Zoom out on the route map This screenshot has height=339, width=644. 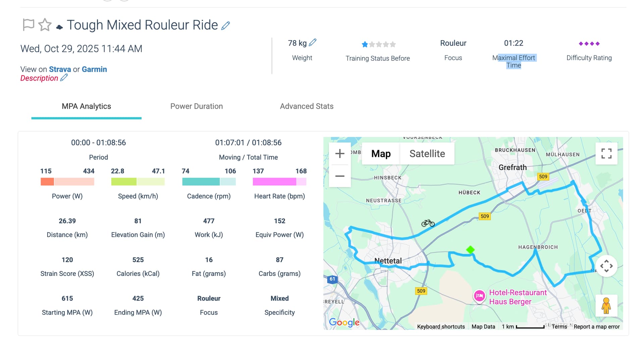pos(340,176)
